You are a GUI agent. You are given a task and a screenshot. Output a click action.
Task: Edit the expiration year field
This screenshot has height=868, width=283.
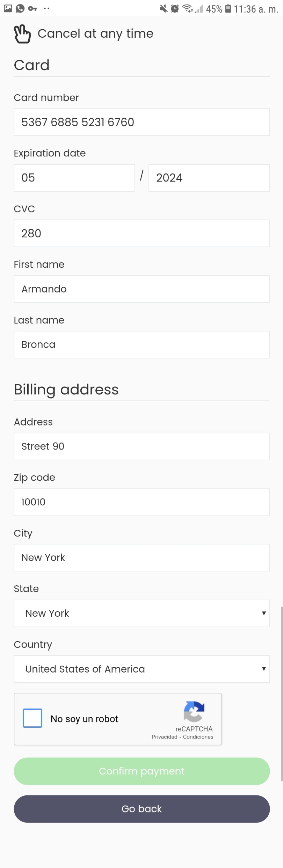209,178
